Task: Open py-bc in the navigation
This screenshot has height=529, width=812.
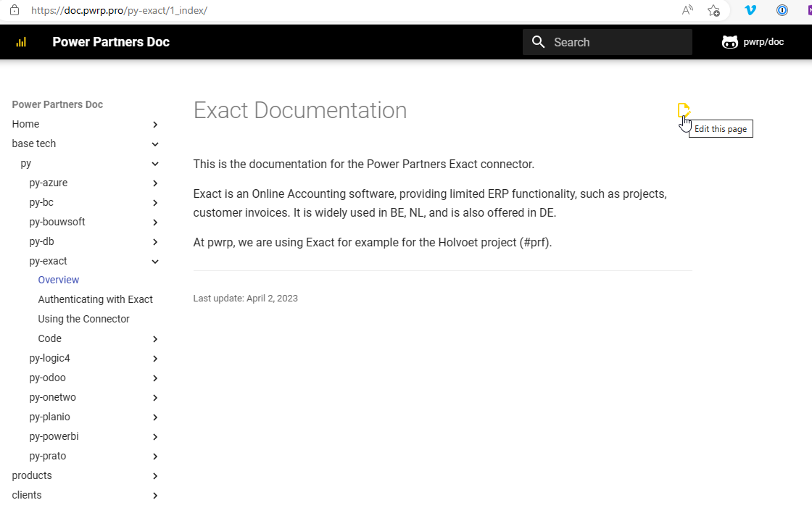Action: tap(41, 202)
